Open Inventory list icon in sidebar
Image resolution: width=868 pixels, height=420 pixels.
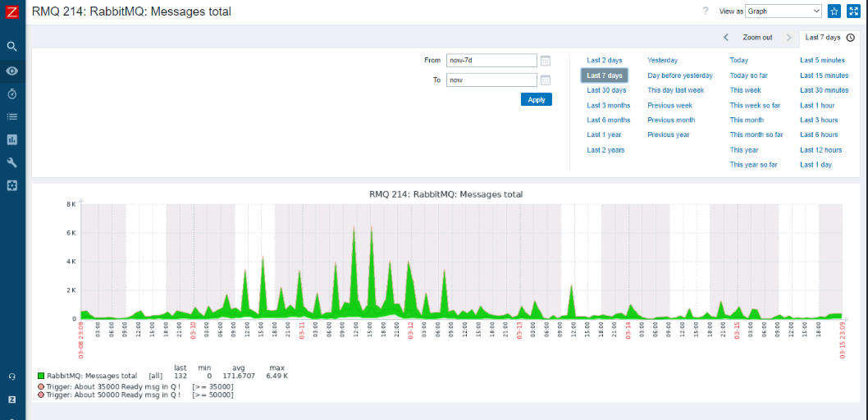coord(12,116)
